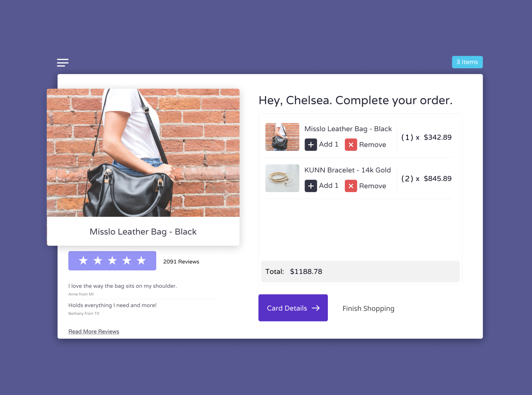Image resolution: width=532 pixels, height=395 pixels.
Task: Open the KUNN Bracelet cart thumbnail
Action: (x=282, y=178)
